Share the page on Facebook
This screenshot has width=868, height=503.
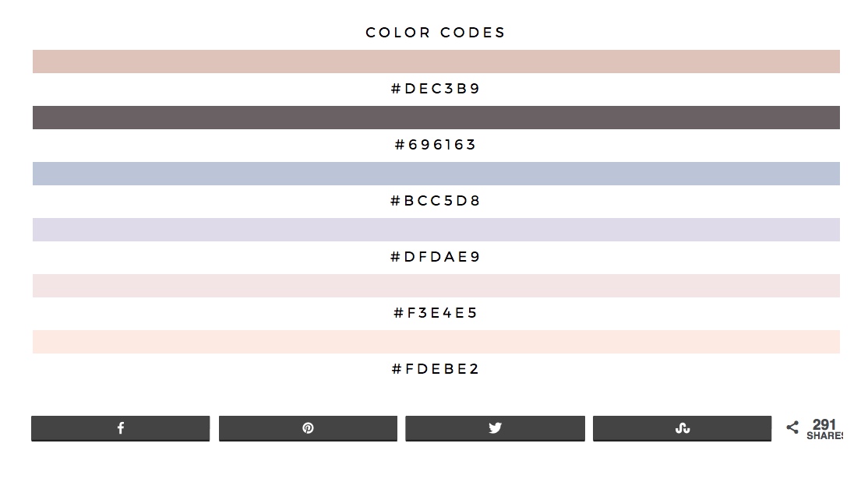pos(120,428)
